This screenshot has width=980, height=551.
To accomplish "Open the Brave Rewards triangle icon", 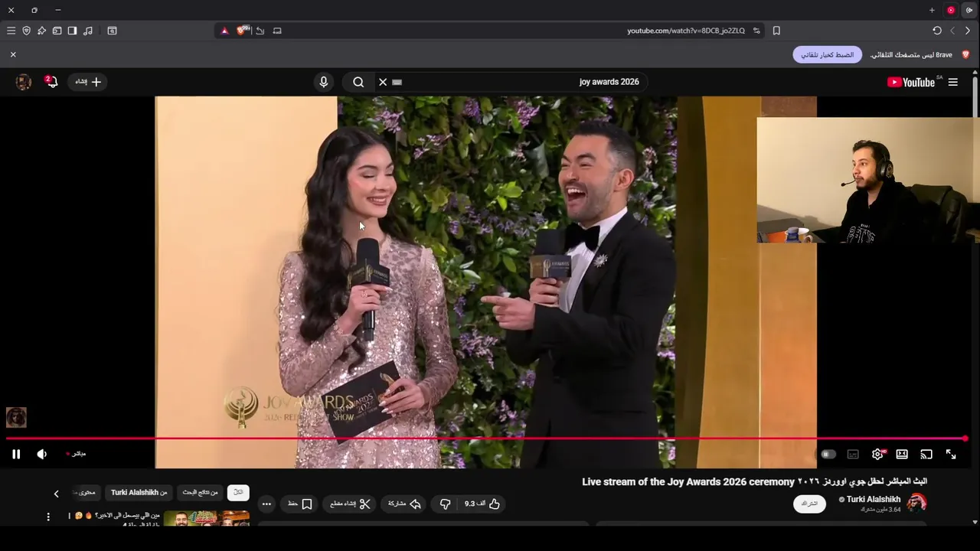I will [224, 31].
